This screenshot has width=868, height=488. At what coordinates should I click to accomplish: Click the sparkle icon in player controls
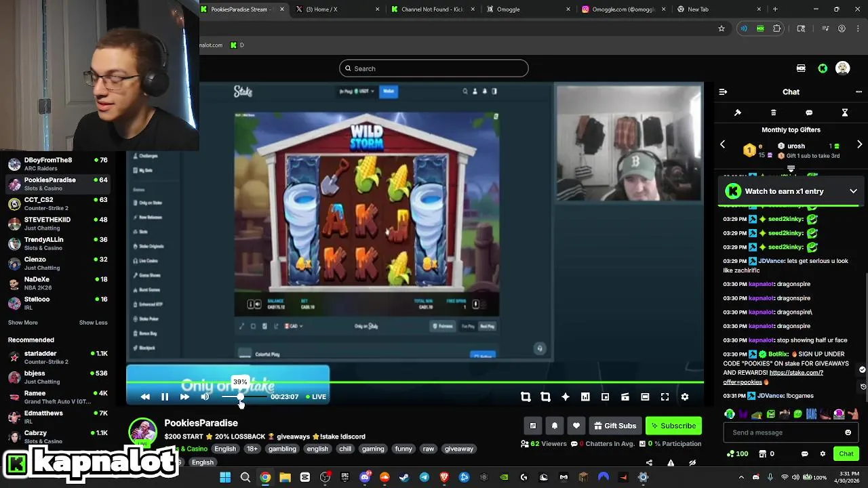[566, 397]
